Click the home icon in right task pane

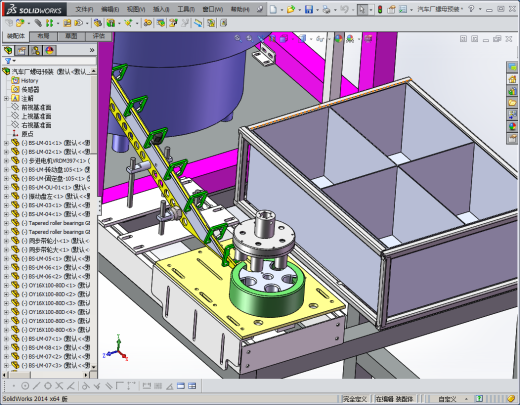pyautogui.click(x=512, y=79)
